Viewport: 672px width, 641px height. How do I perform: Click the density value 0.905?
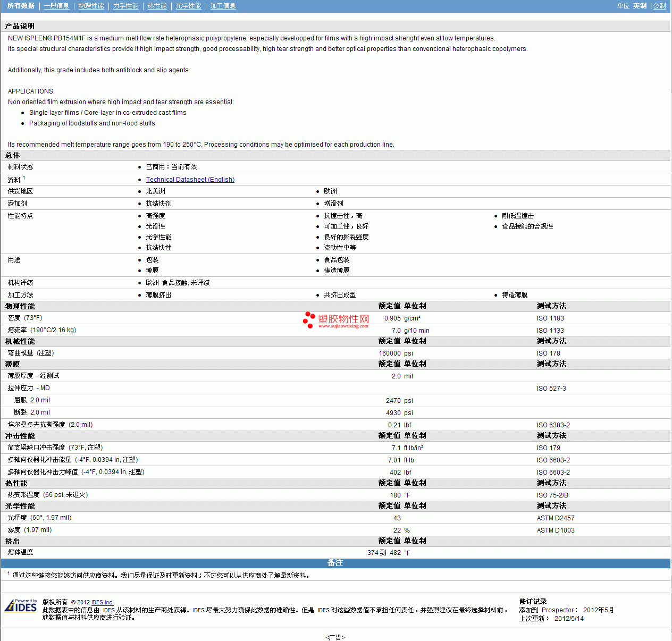(x=392, y=318)
